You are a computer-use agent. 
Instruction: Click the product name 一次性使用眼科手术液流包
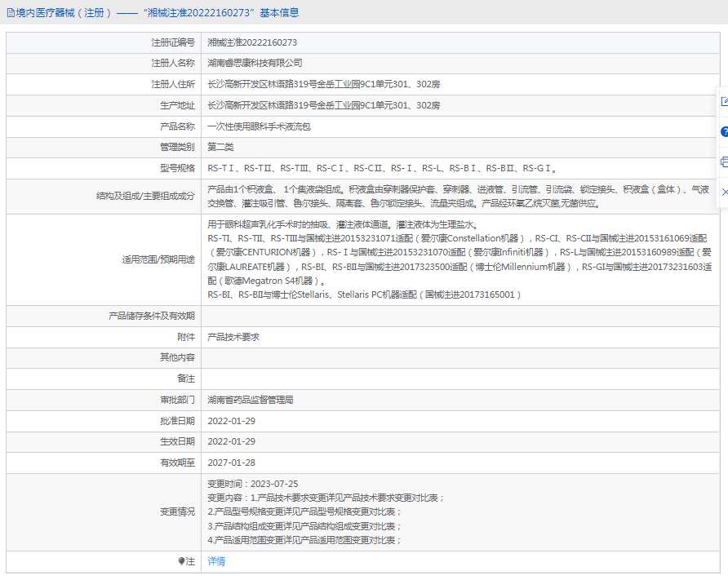259,126
